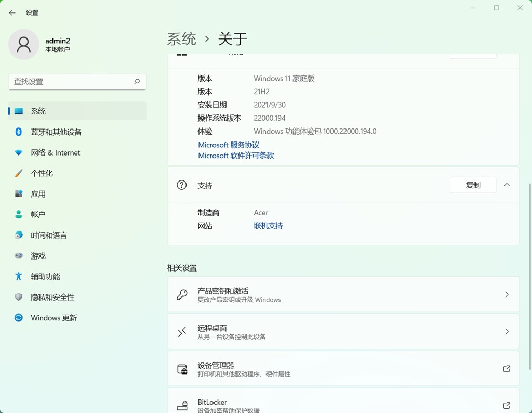Open 游戏 settings
The width and height of the screenshot is (532, 413).
pos(38,255)
